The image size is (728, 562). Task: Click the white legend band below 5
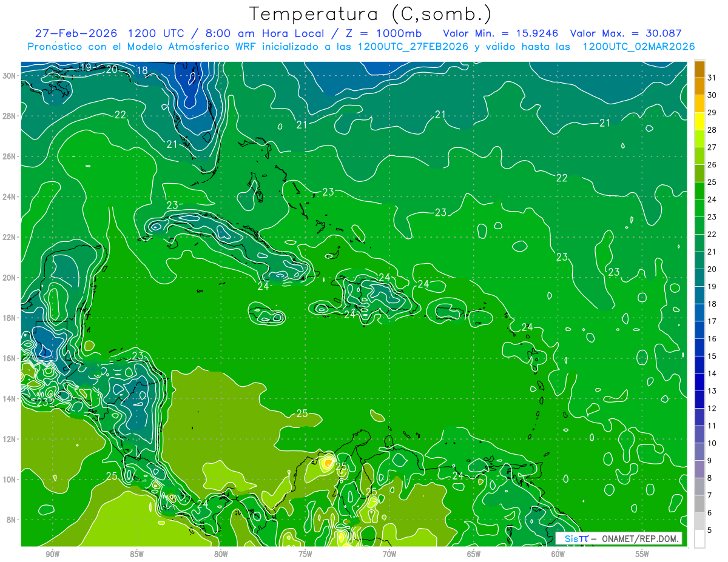[699, 539]
